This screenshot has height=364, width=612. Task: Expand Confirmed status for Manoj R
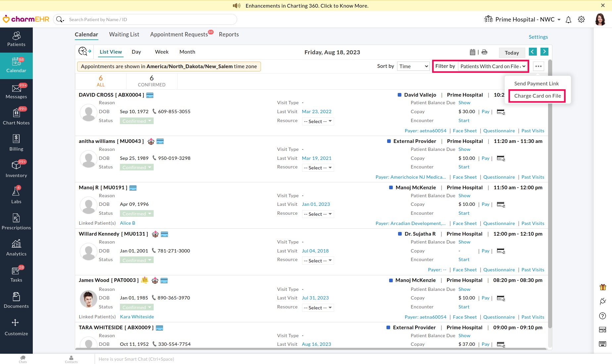136,214
